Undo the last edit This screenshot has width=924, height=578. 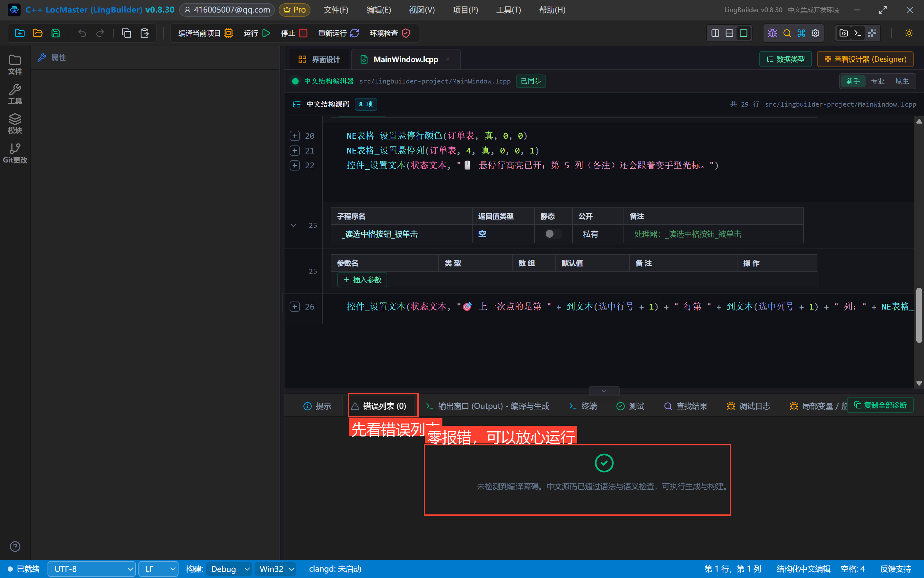[x=82, y=33]
